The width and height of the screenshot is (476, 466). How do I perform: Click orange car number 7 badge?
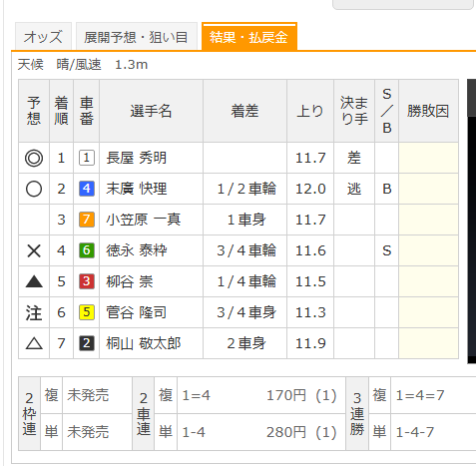pyautogui.click(x=87, y=220)
